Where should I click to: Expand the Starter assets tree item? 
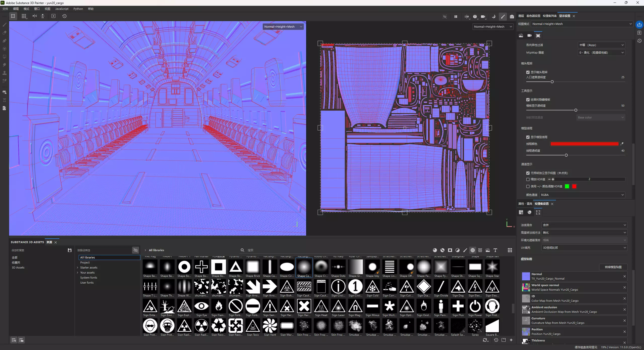tap(77, 268)
